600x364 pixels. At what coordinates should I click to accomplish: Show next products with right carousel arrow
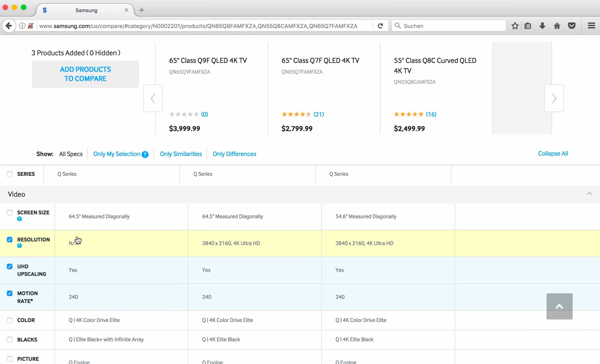(x=554, y=98)
